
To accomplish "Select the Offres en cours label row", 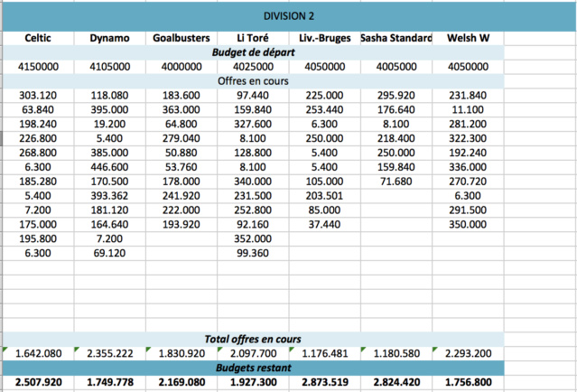I will (253, 81).
